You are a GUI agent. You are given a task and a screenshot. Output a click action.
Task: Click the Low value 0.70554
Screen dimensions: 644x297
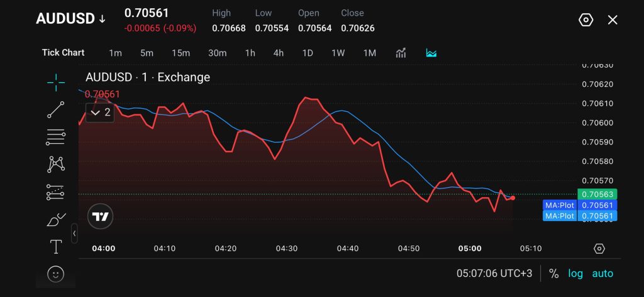point(272,28)
